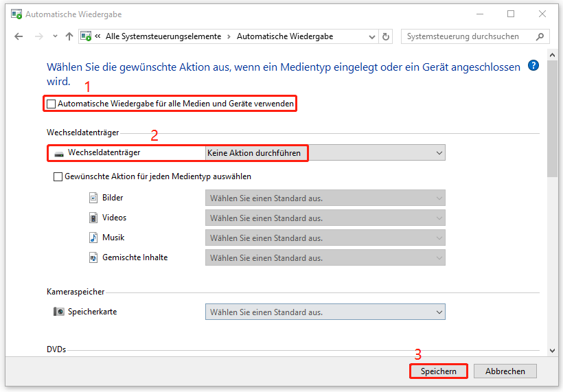
Task: Click the Bilder file type icon
Action: (93, 198)
